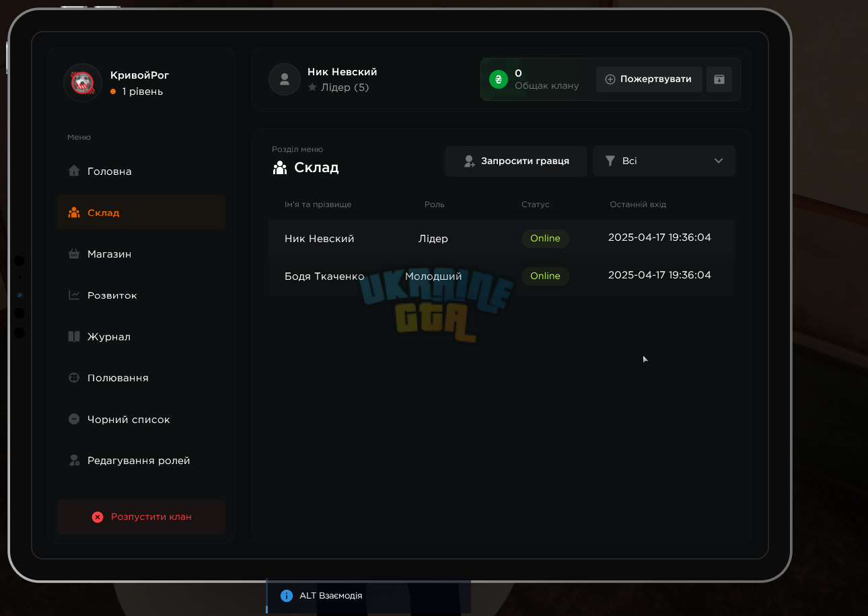Viewport: 868px width, 616px height.
Task: Click the funnel filter icon
Action: (610, 161)
